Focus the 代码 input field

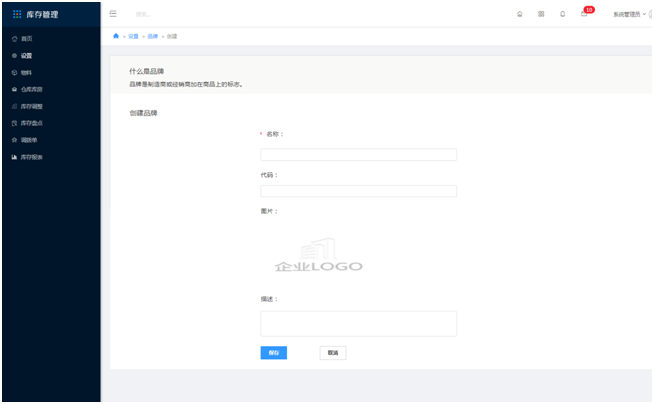358,191
